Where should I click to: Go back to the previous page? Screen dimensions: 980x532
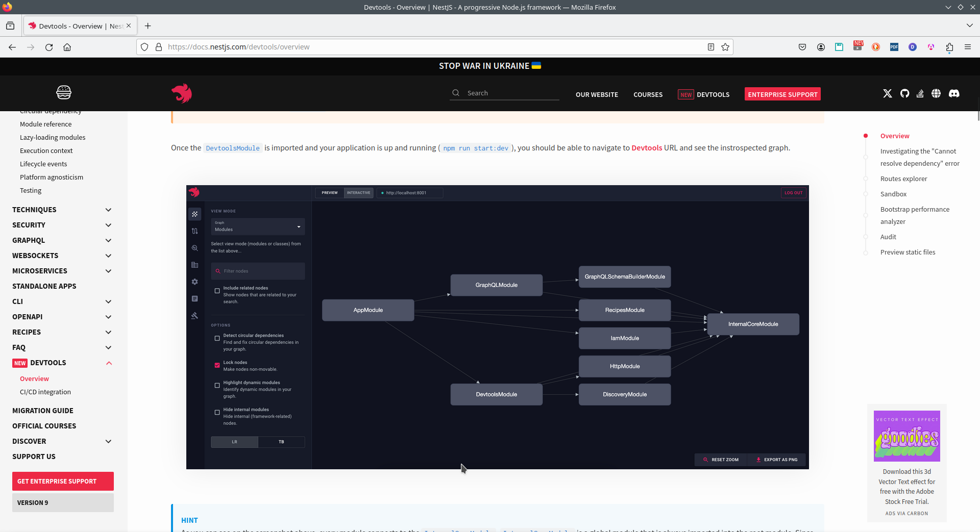tap(12, 47)
